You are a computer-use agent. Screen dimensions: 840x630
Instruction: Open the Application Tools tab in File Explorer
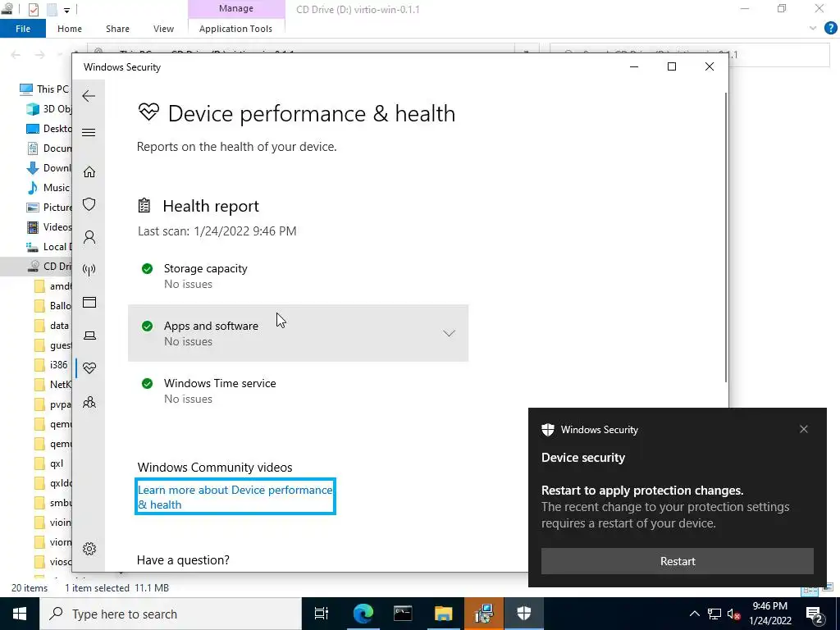pos(235,29)
